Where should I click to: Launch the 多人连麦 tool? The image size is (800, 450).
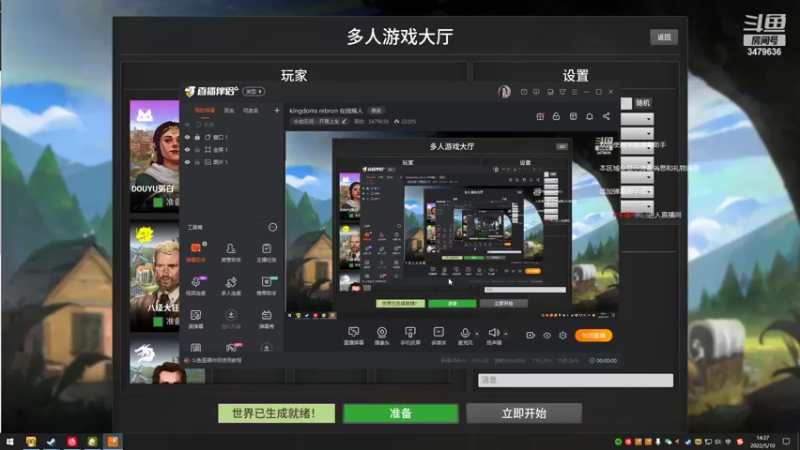click(231, 286)
